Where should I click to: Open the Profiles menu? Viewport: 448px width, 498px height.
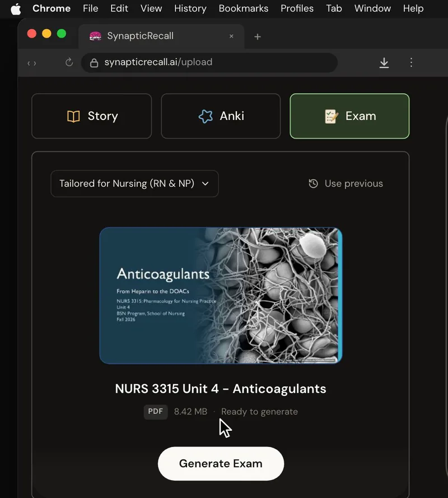coord(297,8)
